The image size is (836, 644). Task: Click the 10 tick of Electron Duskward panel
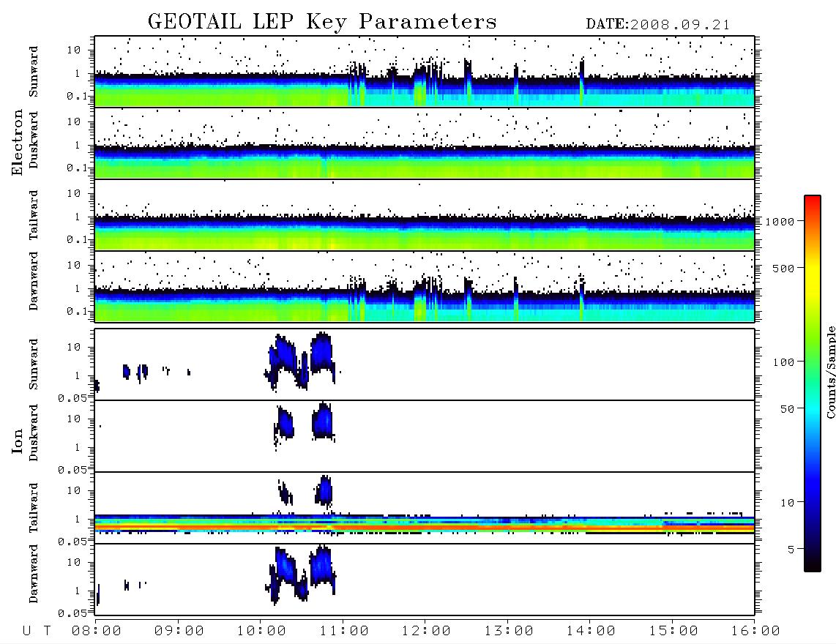point(74,121)
